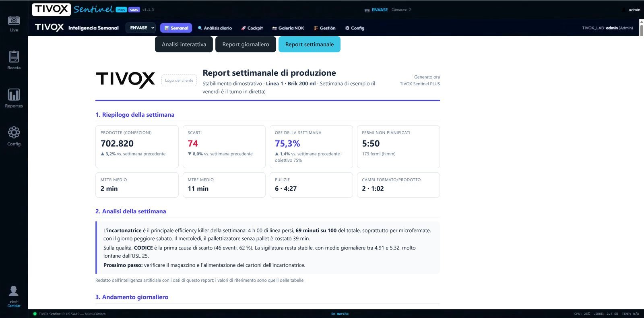
Task: Click the 173 fermi (h:mm) text
Action: [379, 154]
